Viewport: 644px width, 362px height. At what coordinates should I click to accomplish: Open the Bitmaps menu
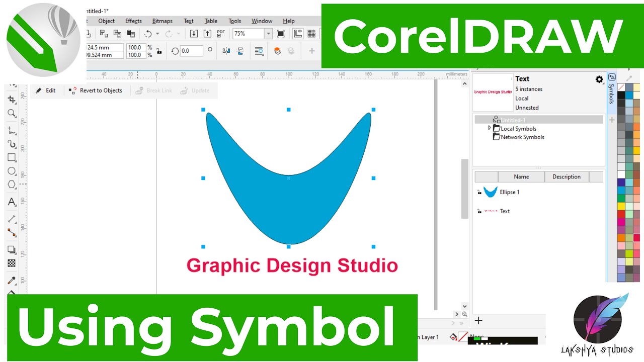click(x=163, y=21)
